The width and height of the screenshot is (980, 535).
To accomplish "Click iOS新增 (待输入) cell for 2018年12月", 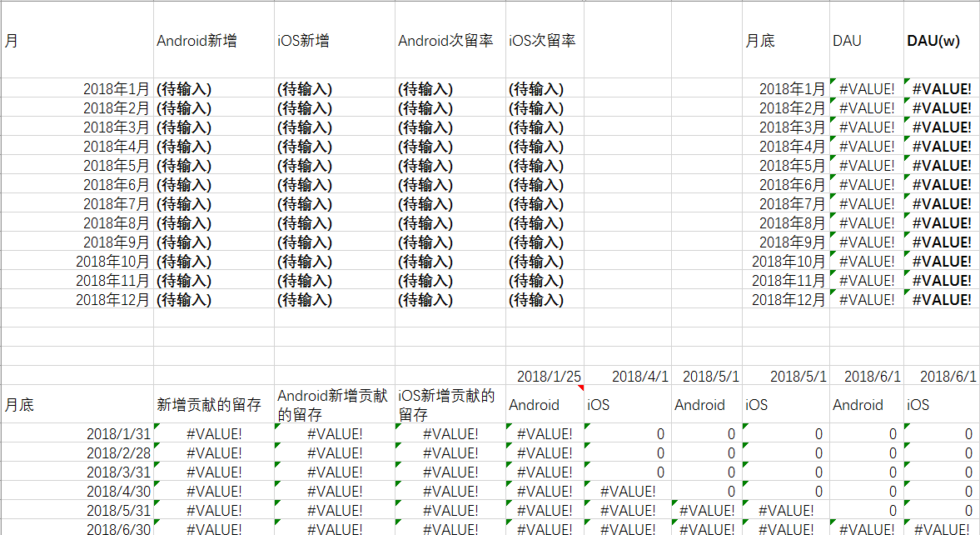I will coord(335,299).
